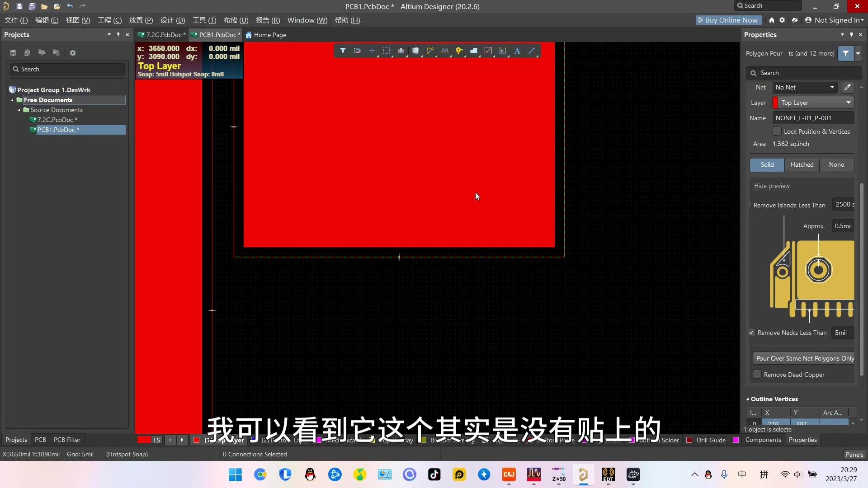The width and height of the screenshot is (868, 488).
Task: Click the Top Layer color swatch
Action: tap(774, 103)
